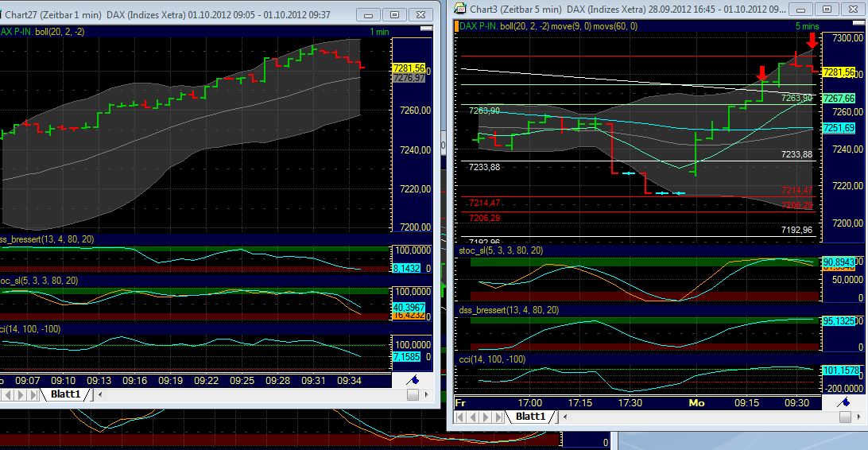Viewport: 868px width, 450px height.
Task: Click the blue flag icon in Chart3 time axis
Action: 843,402
